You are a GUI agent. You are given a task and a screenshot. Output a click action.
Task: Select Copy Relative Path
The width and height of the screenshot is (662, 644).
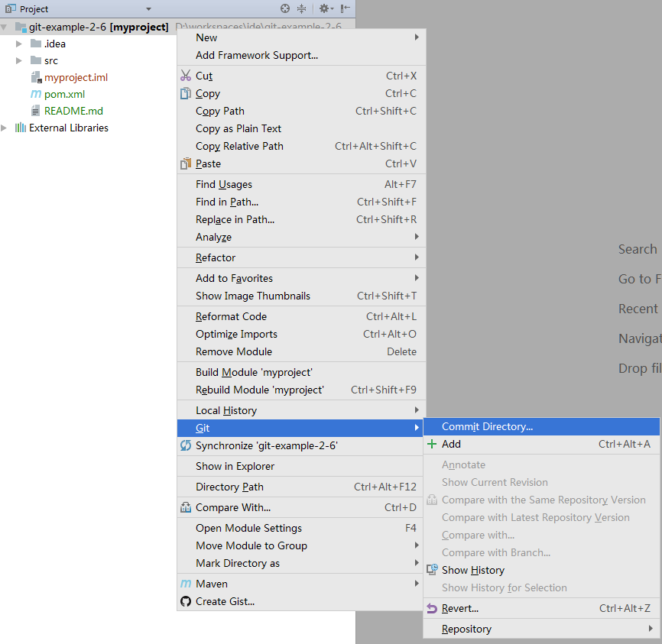(301, 146)
